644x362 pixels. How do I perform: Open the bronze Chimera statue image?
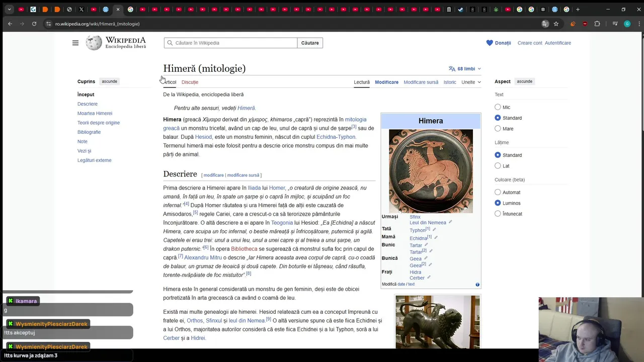coord(438,322)
